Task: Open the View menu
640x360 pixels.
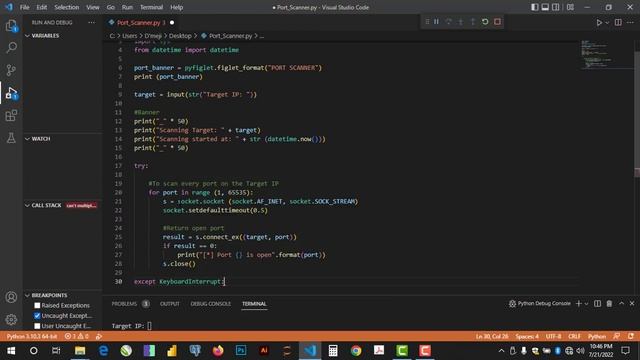Action: pos(93,7)
